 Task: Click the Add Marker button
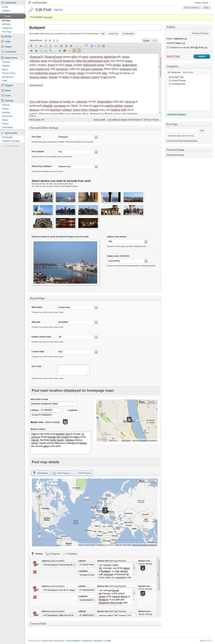(40, 473)
